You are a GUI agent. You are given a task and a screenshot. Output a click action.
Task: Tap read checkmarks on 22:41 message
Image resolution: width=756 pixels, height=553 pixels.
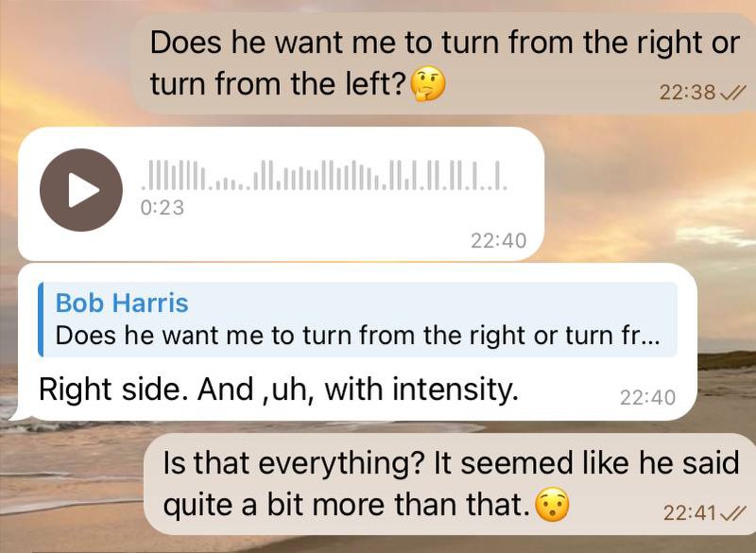pos(733,513)
